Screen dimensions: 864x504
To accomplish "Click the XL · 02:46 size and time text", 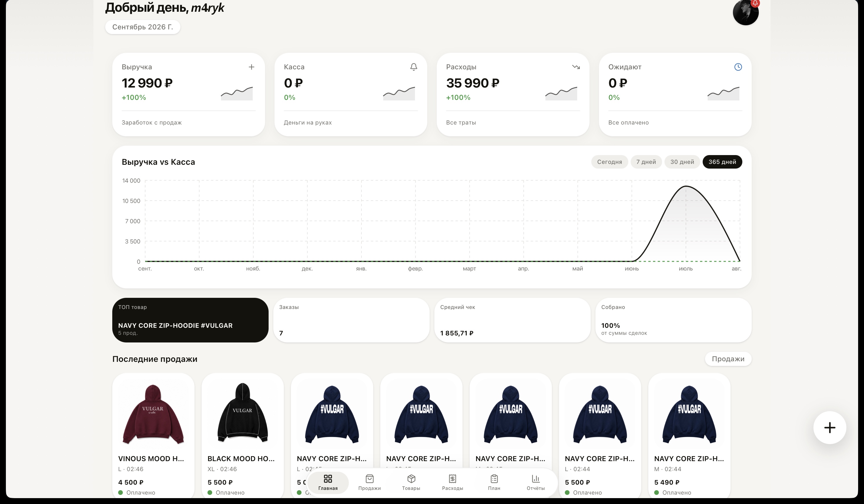I will click(222, 469).
